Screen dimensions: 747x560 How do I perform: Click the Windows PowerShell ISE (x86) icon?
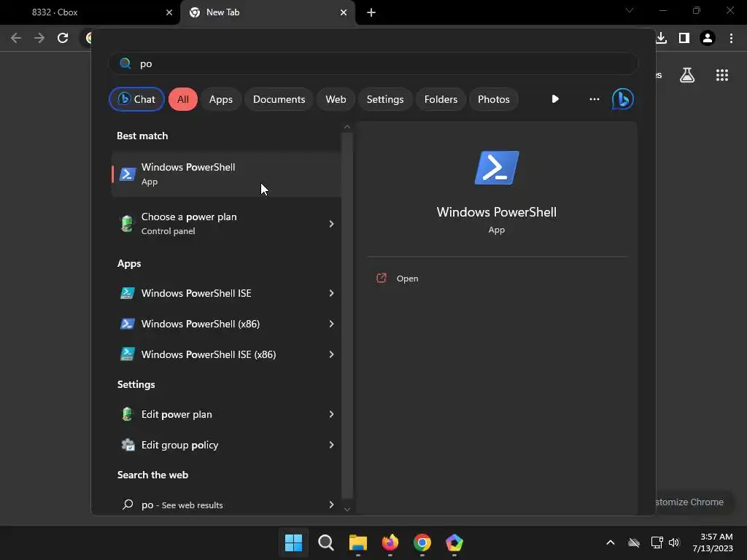coord(127,354)
